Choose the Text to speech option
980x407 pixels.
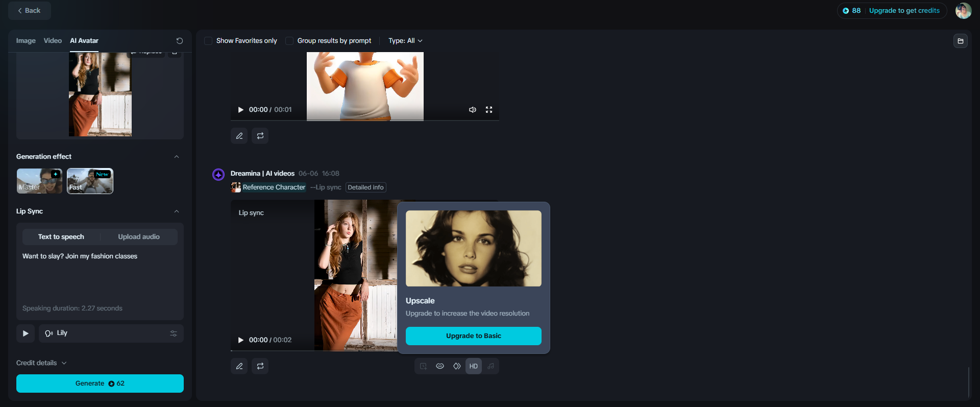(x=61, y=237)
